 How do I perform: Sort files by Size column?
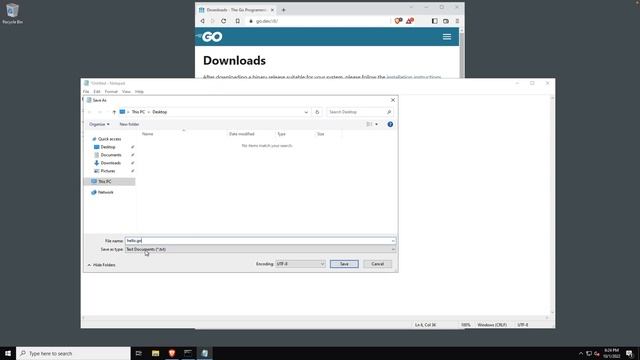321,134
